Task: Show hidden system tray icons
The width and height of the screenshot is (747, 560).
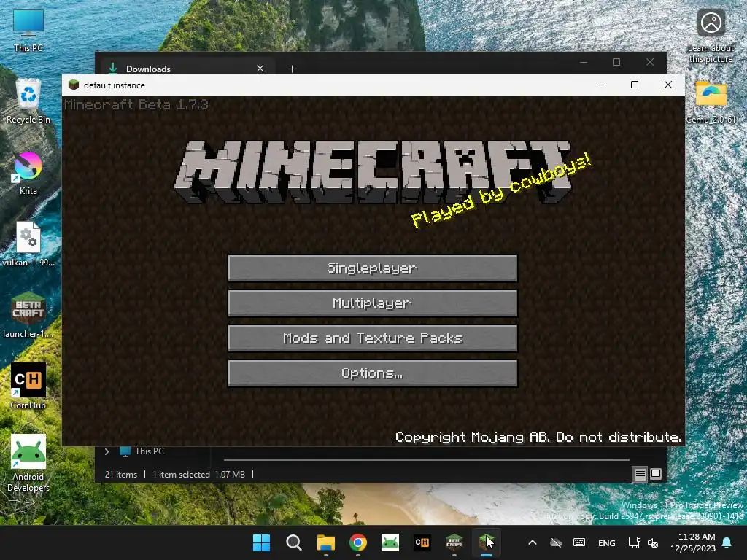Action: click(533, 542)
